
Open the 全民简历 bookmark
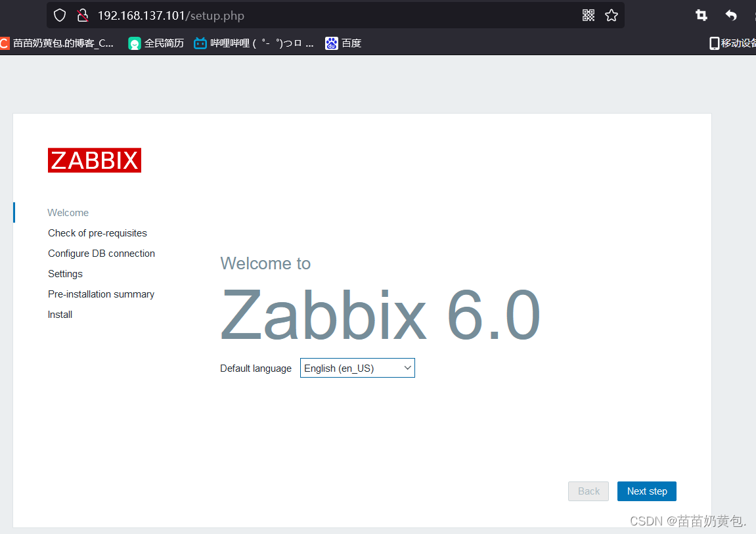156,43
